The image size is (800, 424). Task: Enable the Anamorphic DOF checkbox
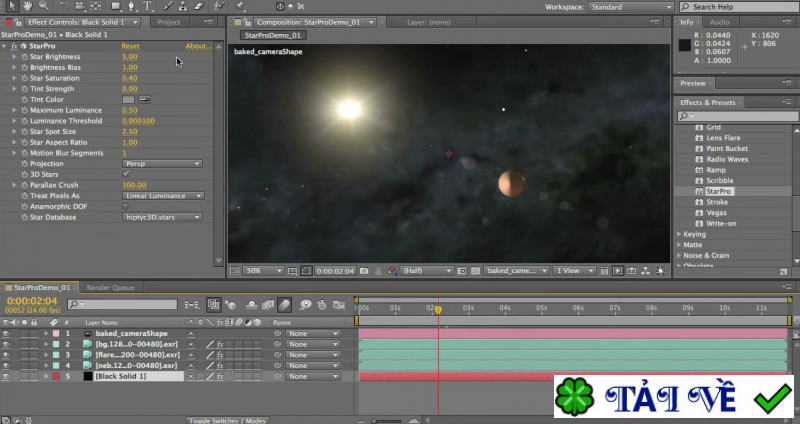click(126, 206)
